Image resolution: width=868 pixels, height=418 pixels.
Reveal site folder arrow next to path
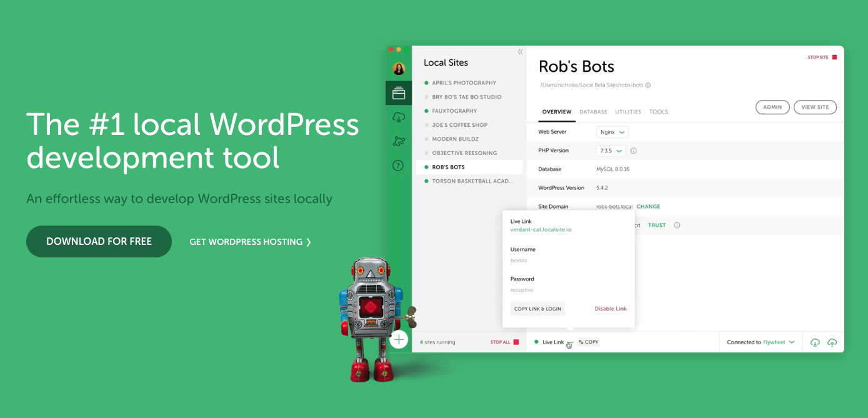pyautogui.click(x=648, y=85)
